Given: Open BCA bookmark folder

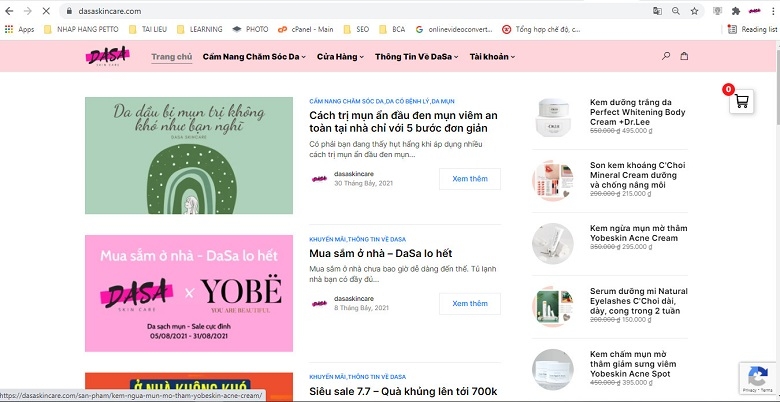Looking at the screenshot, I should pyautogui.click(x=392, y=29).
